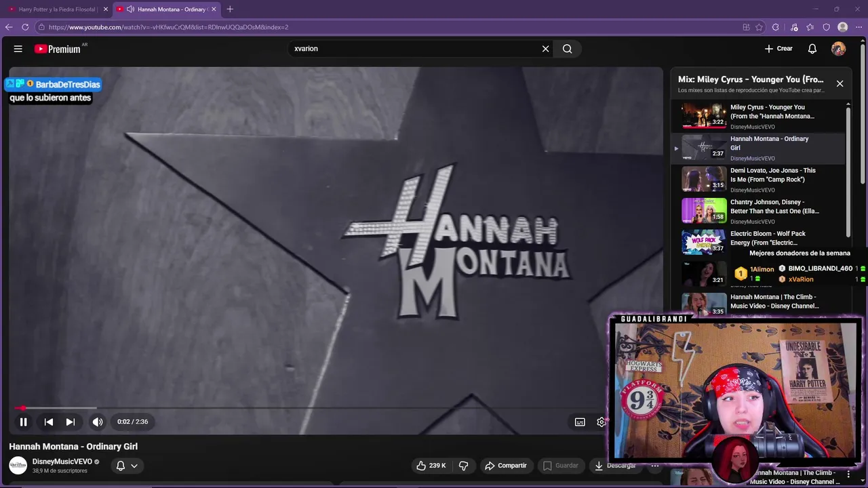Open the DisneyMusicVEVO channel avatar

click(x=18, y=466)
